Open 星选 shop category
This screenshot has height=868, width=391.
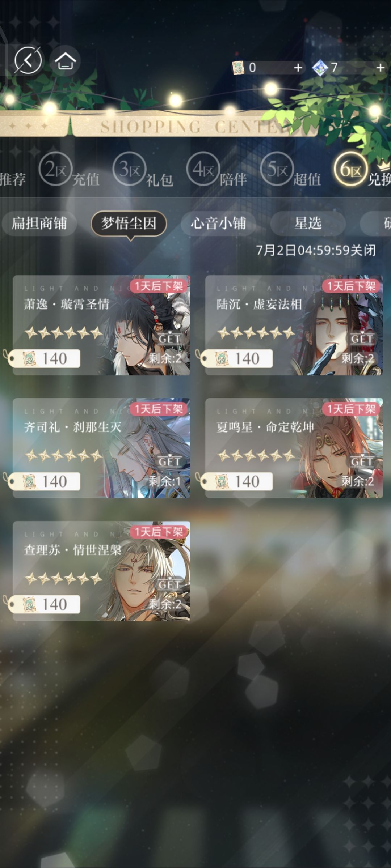pyautogui.click(x=308, y=223)
